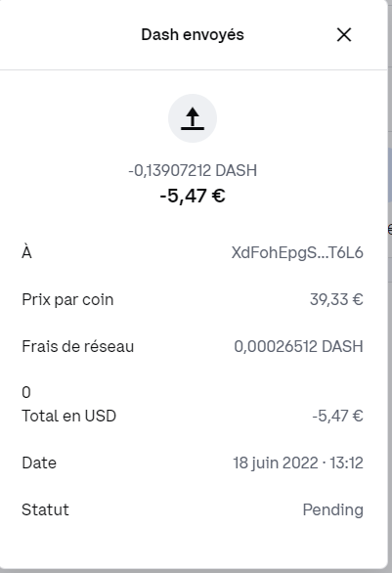Click the 0,00026512 DASH network fee
Viewport: 392px width, 573px height.
tap(298, 346)
